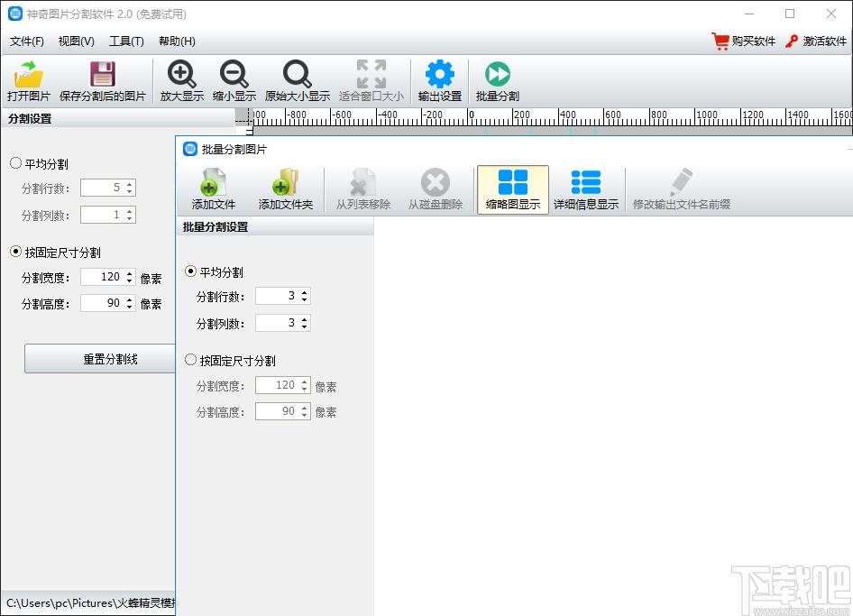This screenshot has width=853, height=616.
Task: Click the 保存分割后的图片 save icon
Action: point(102,81)
